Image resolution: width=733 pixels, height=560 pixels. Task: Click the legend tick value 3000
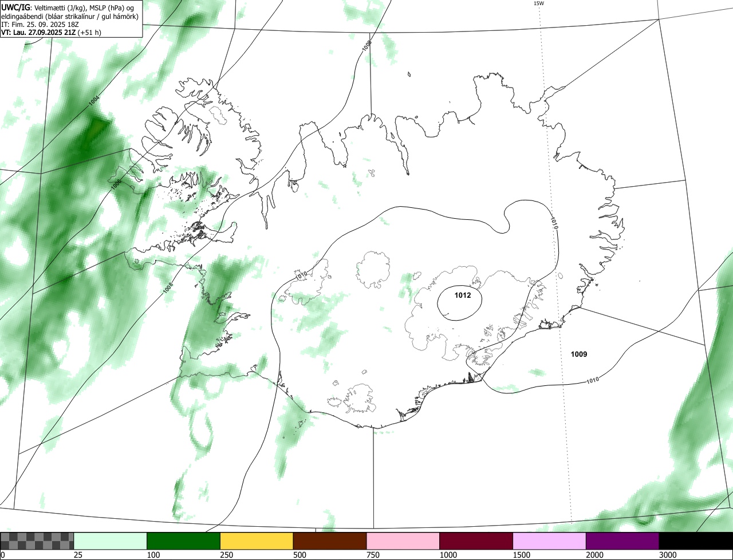tap(668, 555)
